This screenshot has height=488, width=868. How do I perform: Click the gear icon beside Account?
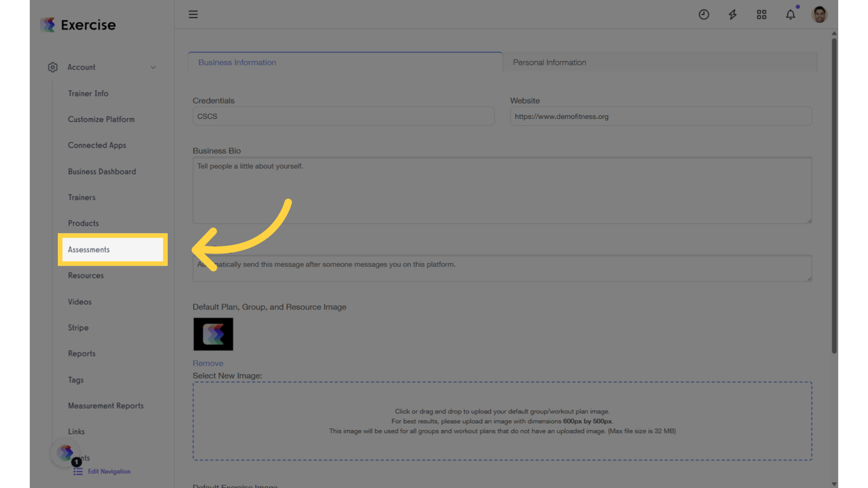pyautogui.click(x=53, y=67)
